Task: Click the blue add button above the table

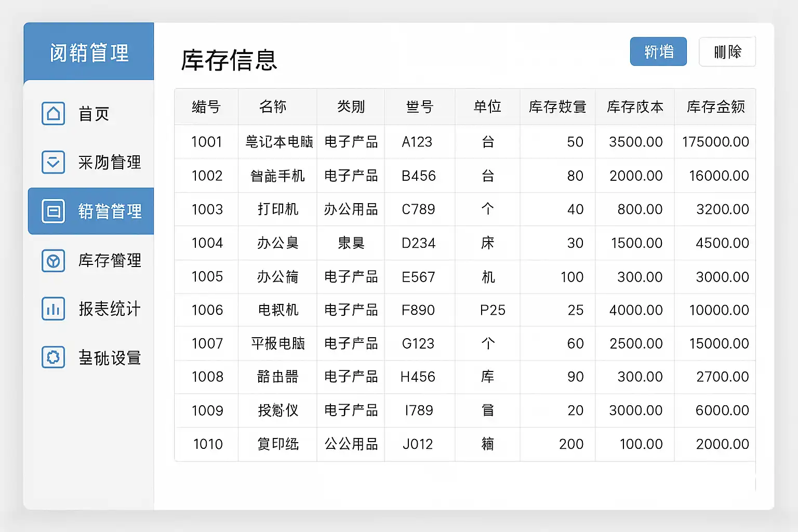Action: [658, 51]
